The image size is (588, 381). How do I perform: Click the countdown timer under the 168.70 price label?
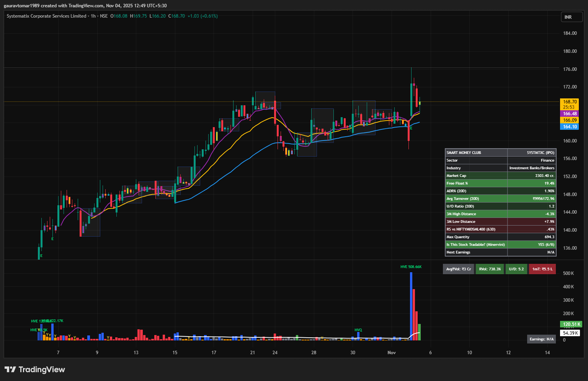point(570,106)
